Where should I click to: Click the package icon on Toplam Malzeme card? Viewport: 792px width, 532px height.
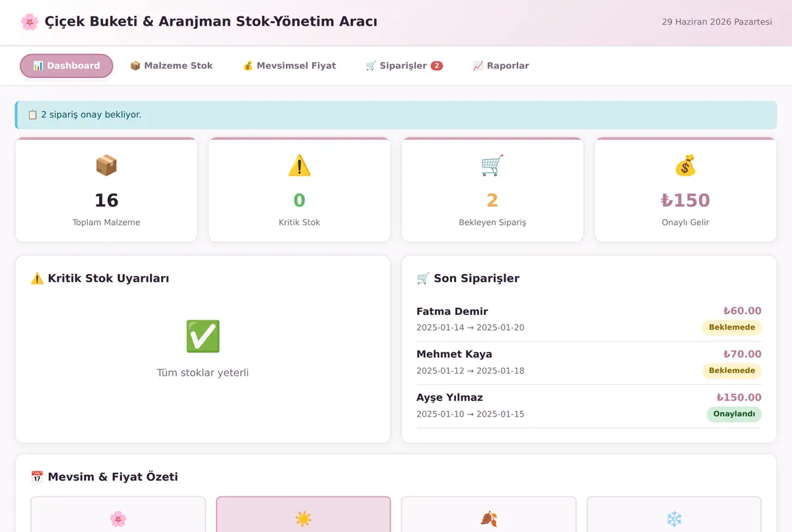tap(106, 165)
